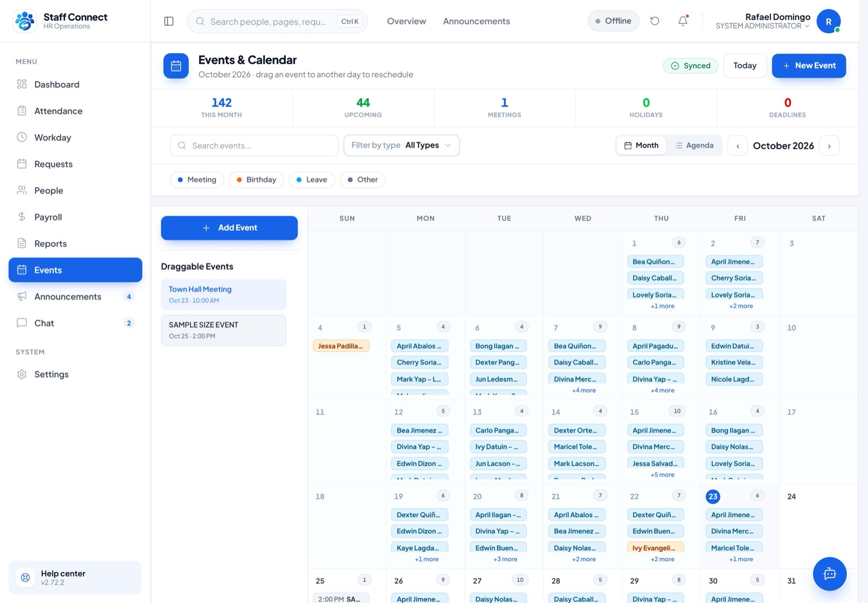This screenshot has width=868, height=603.
Task: Click the Announcements megaphone icon
Action: click(22, 296)
